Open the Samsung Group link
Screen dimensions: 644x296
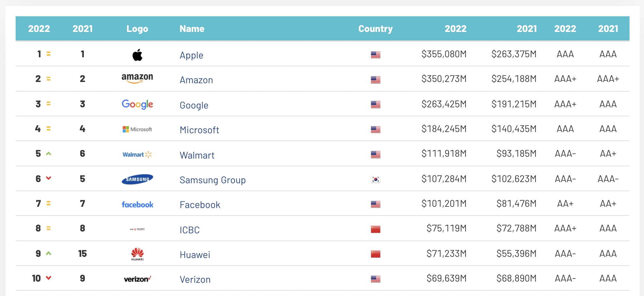click(213, 180)
